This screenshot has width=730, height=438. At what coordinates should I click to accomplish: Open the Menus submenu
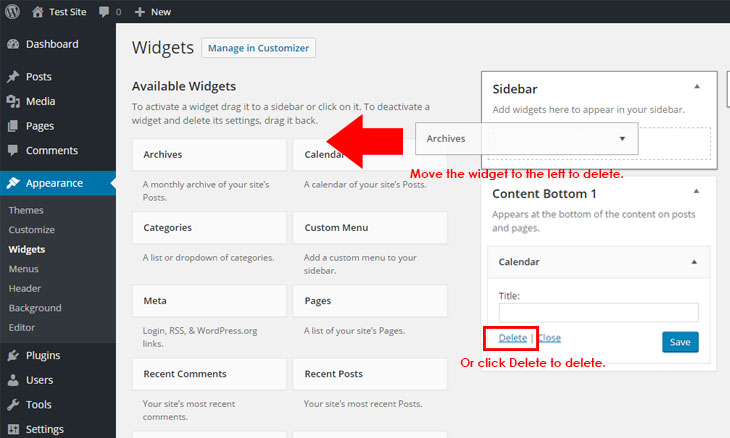tap(24, 269)
